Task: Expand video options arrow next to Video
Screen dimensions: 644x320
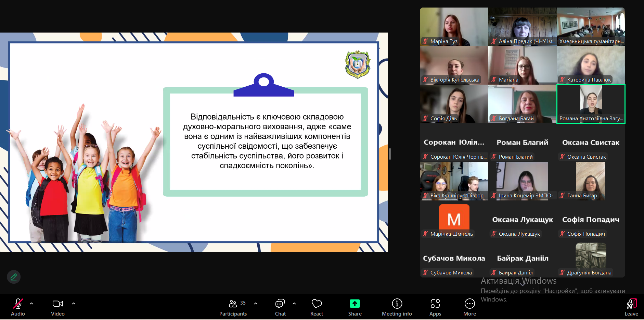Action: (74, 304)
